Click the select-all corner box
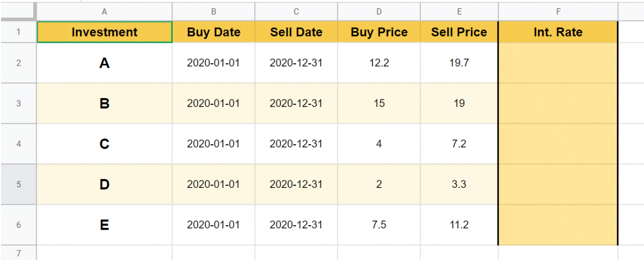 coord(18,10)
